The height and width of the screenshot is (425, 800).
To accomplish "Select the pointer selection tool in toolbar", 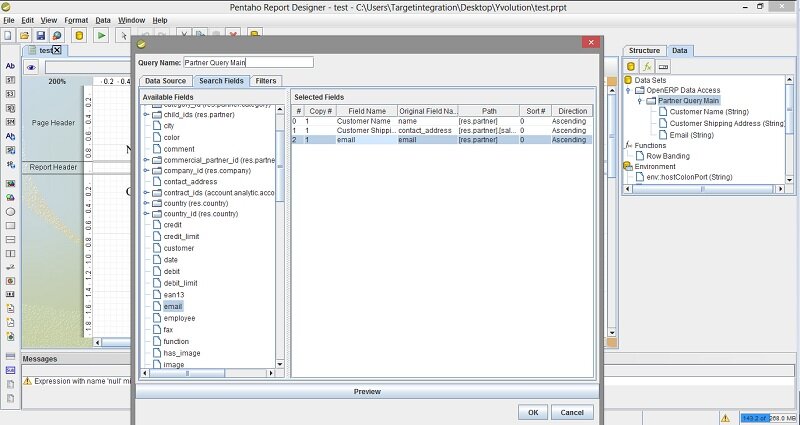I will tap(123, 35).
